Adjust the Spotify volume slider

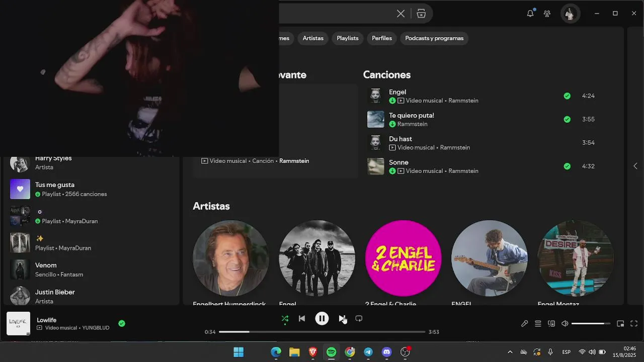[x=591, y=324]
